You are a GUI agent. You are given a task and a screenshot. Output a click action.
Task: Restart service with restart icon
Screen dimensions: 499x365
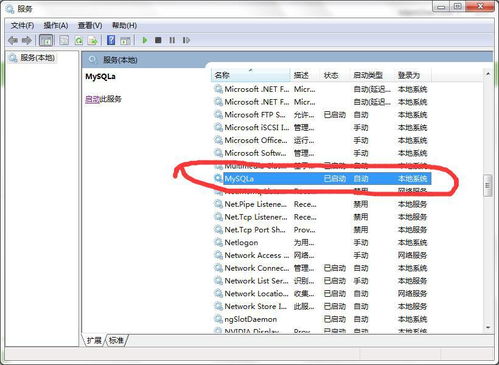(x=186, y=40)
